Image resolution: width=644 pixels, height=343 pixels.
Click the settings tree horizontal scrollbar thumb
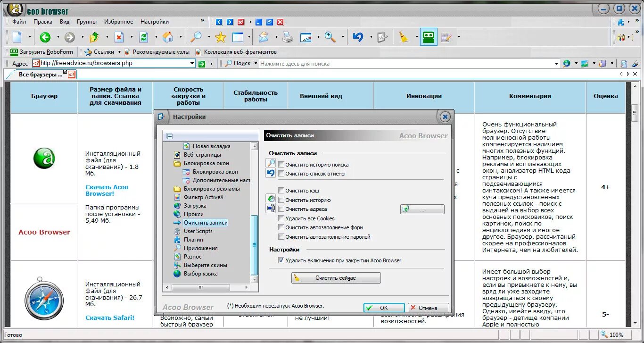point(200,287)
